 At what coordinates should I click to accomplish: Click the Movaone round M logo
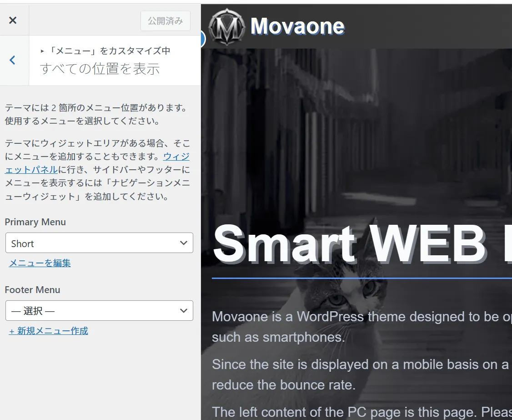227,27
